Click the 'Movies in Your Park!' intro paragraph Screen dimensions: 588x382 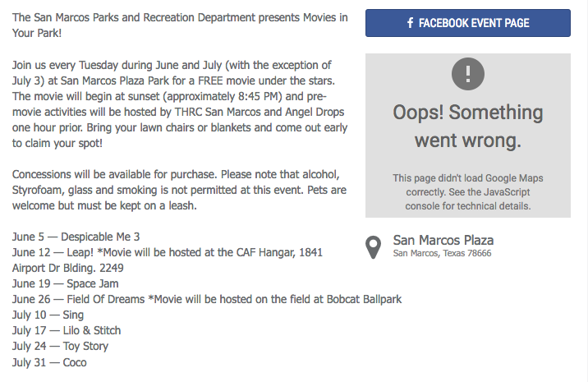[x=180, y=25]
